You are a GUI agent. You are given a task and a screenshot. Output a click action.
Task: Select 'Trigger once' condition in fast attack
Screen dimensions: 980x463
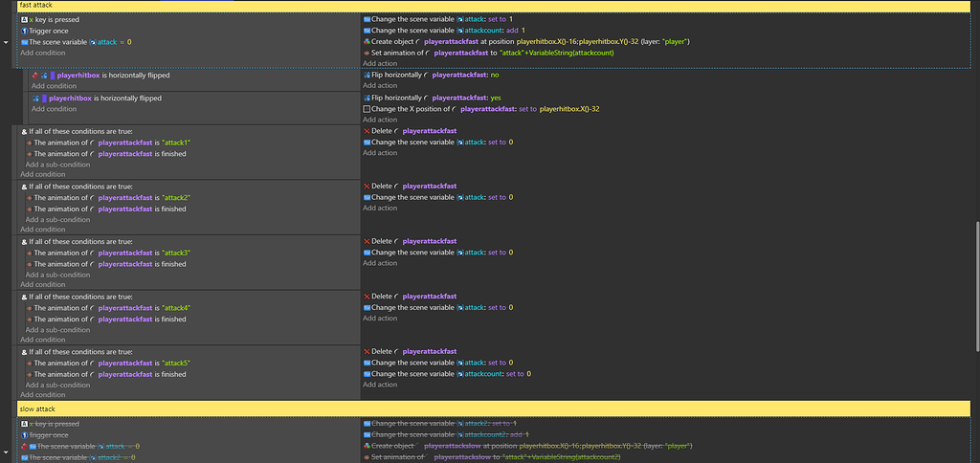pos(44,31)
